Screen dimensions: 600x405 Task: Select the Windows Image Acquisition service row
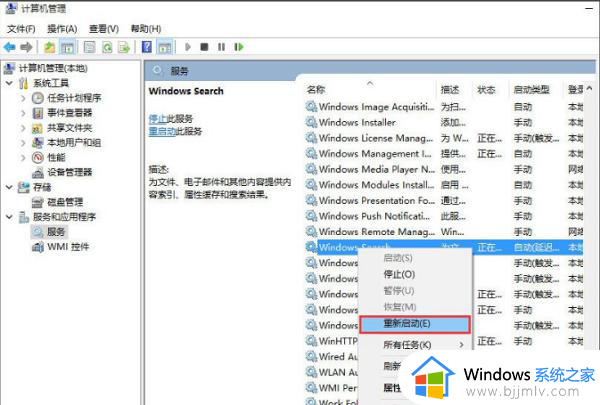(444, 107)
